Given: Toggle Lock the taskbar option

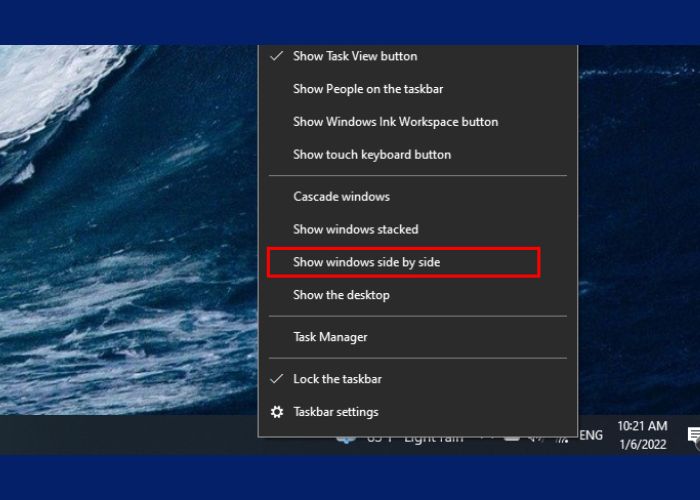Looking at the screenshot, I should coord(337,379).
